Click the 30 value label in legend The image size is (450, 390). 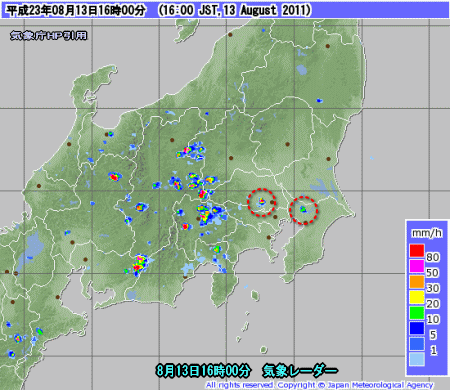point(433,288)
